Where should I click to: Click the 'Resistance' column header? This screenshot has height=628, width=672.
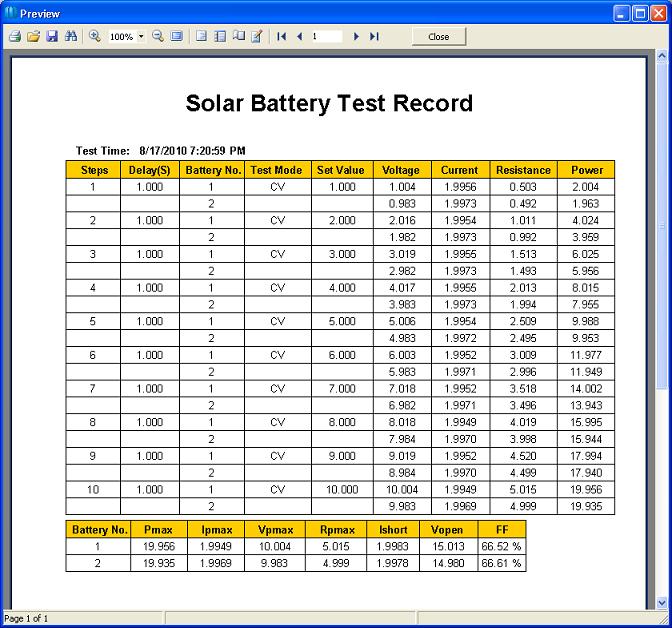coord(523,170)
